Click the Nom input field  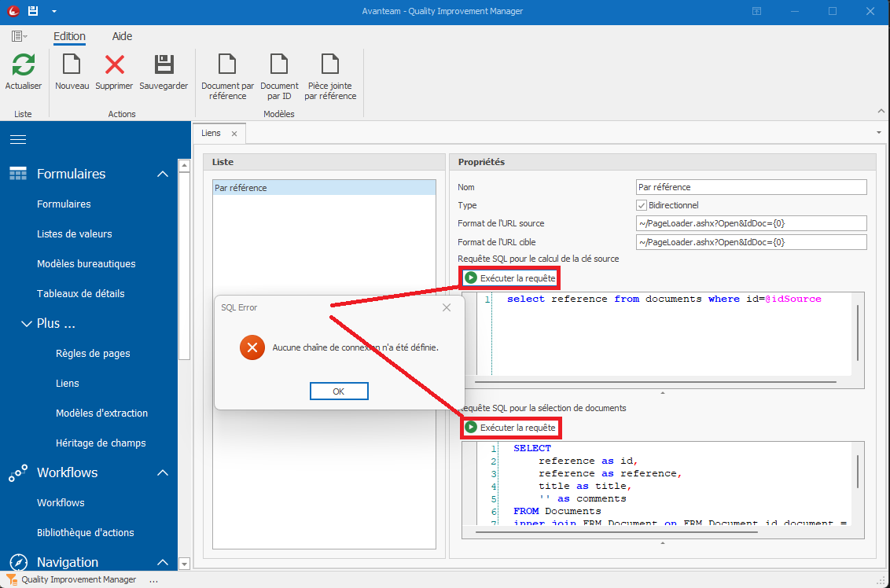coord(751,187)
